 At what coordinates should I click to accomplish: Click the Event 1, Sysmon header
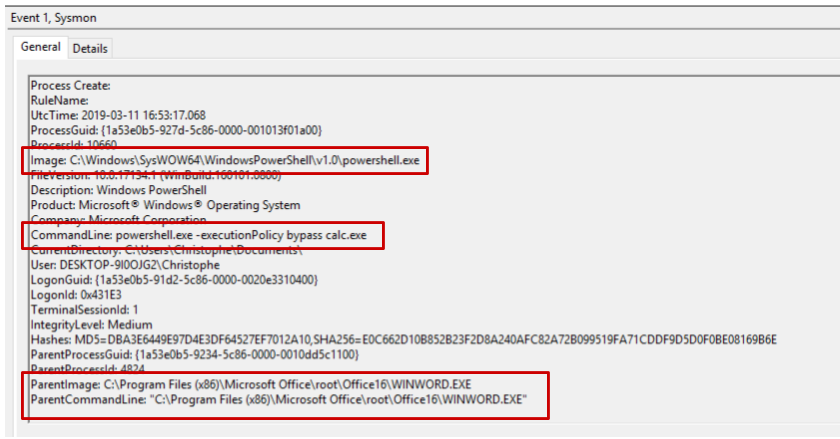coord(54,18)
